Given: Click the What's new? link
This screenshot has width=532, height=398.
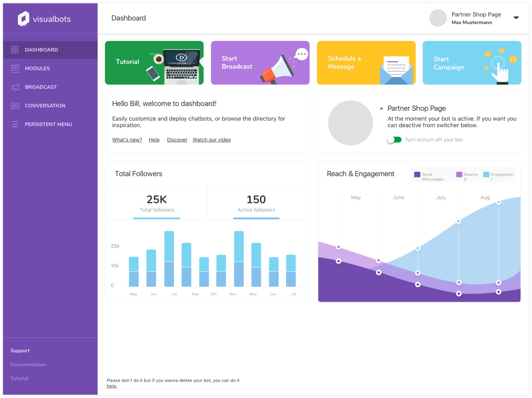Looking at the screenshot, I should (x=127, y=140).
